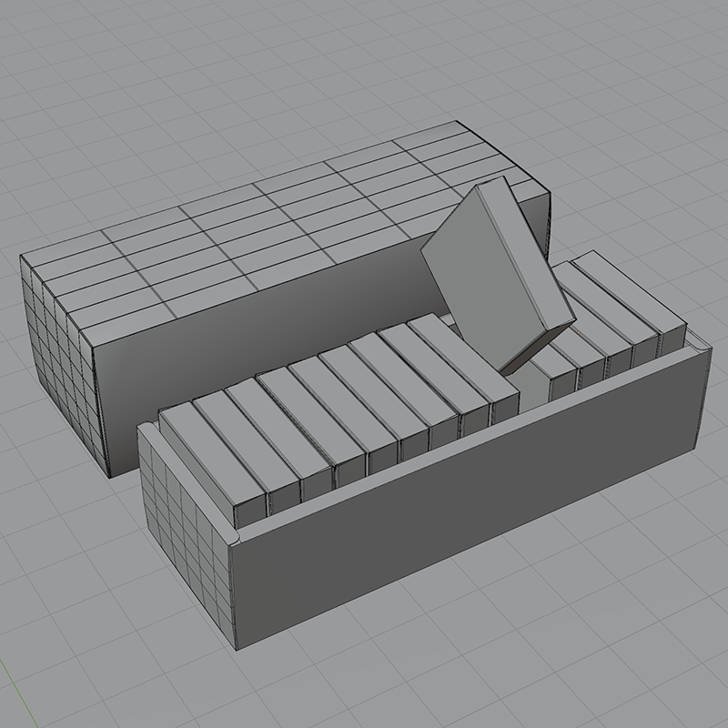Viewport: 728px width, 728px height.
Task: Click the subdivided end face of the tray
Action: point(186,539)
